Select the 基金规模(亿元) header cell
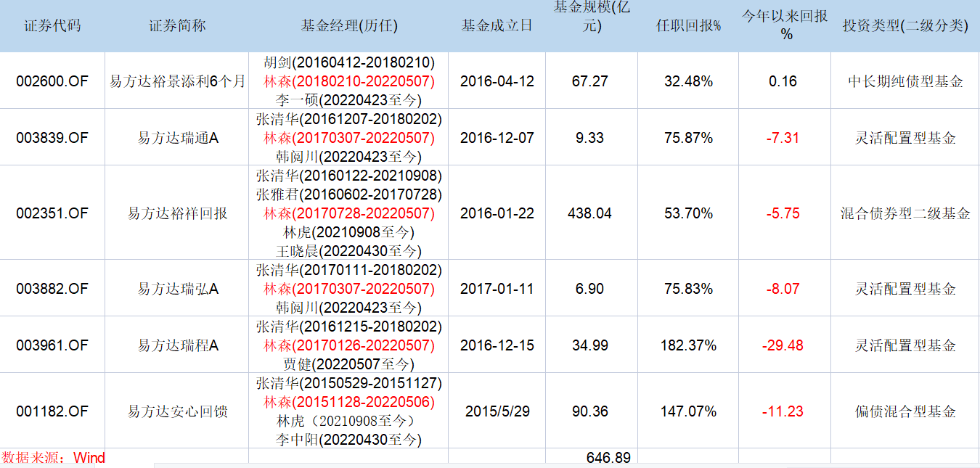Screen dimensions: 980x468 [592, 26]
